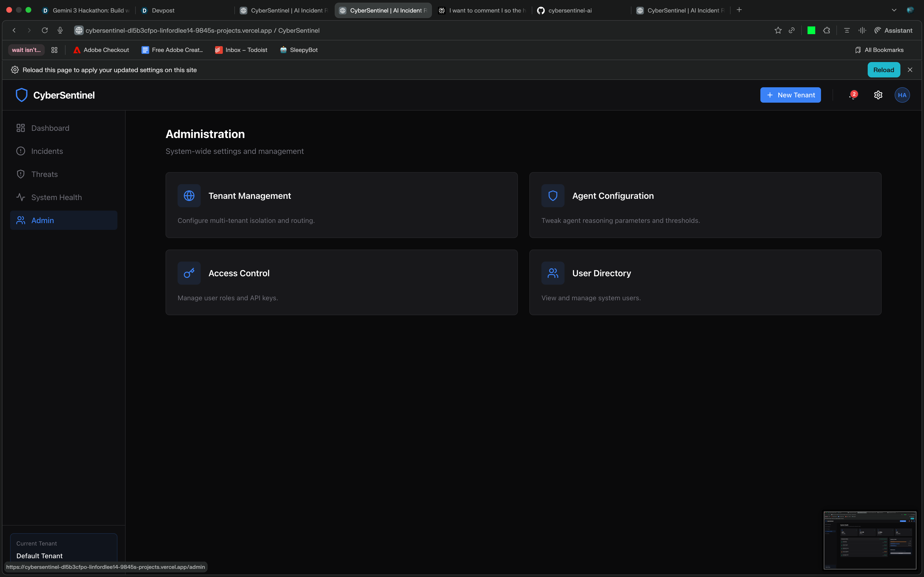Expand the browser tab list chevron
924x577 pixels.
[894, 10]
